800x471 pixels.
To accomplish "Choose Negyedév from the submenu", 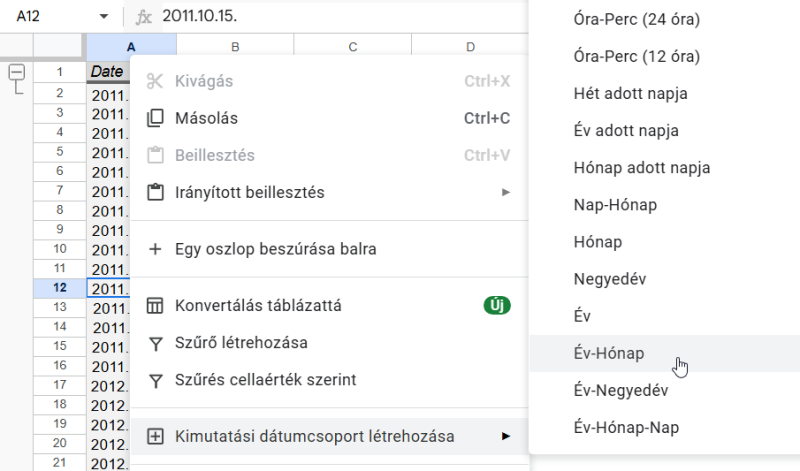I will (x=610, y=279).
